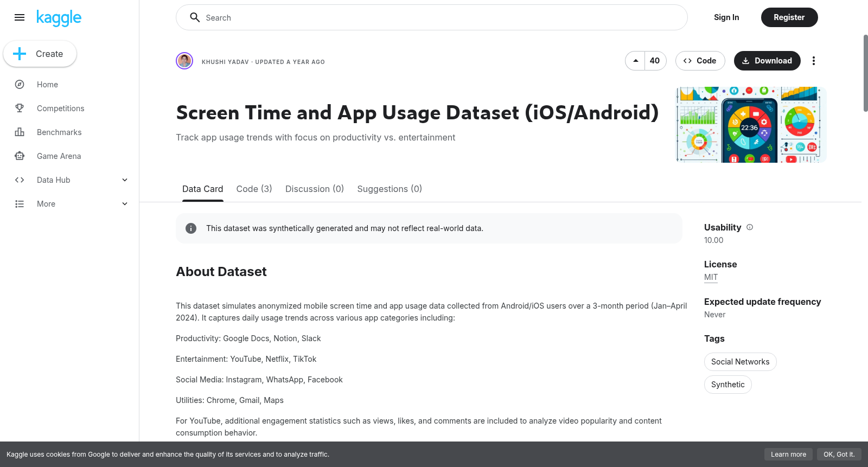Open the Suggestions (0) tab
This screenshot has width=868, height=467.
(390, 189)
